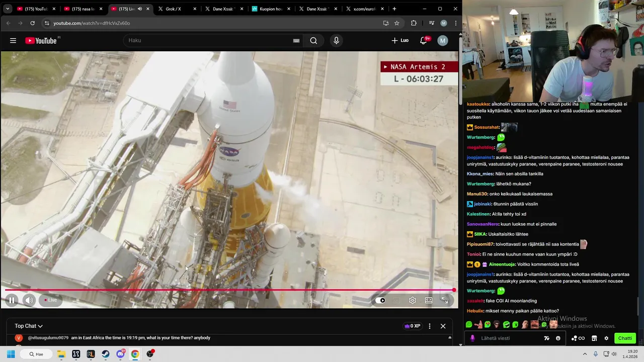Close the YouTube live chat panel

tap(443, 326)
